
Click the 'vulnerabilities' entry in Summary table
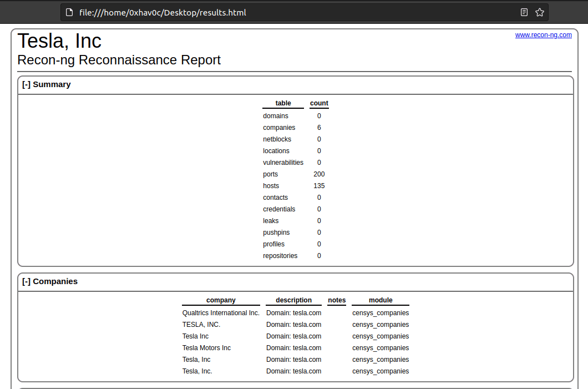[283, 163]
